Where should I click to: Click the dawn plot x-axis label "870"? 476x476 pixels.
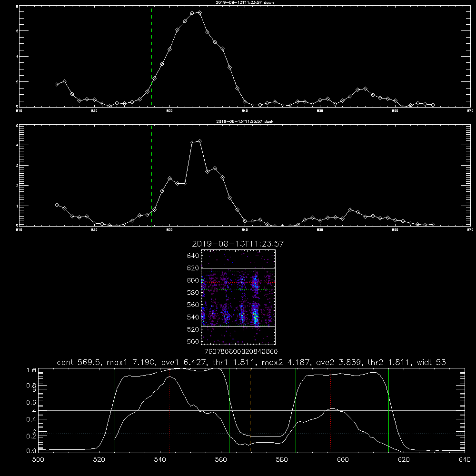pyautogui.click(x=470, y=111)
